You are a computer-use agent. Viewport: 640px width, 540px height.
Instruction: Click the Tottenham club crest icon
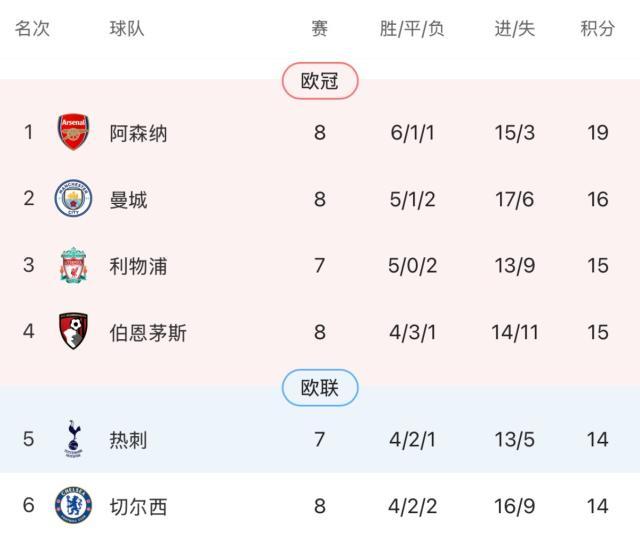click(73, 439)
